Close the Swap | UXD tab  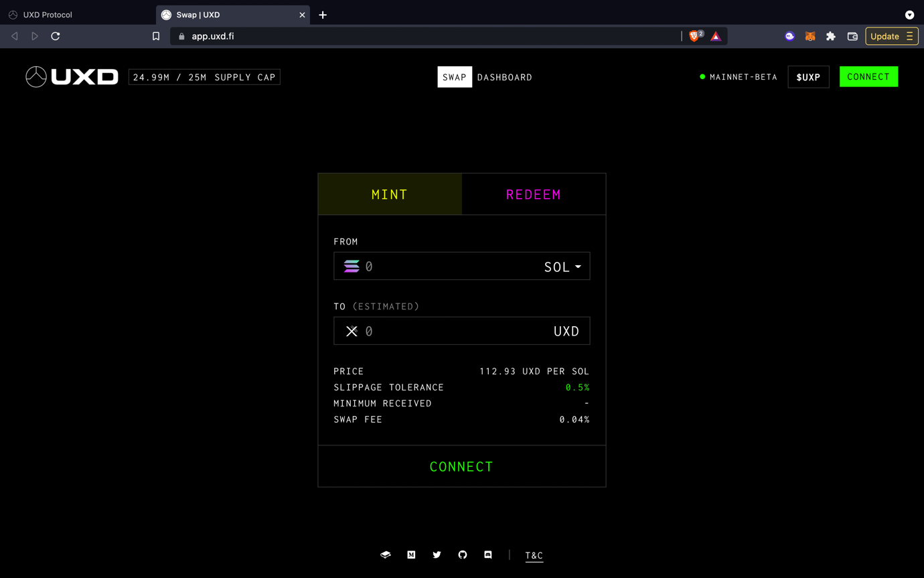click(302, 15)
